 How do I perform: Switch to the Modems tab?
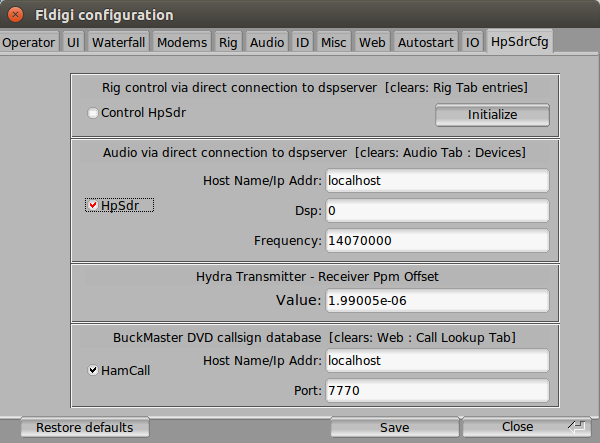click(183, 42)
